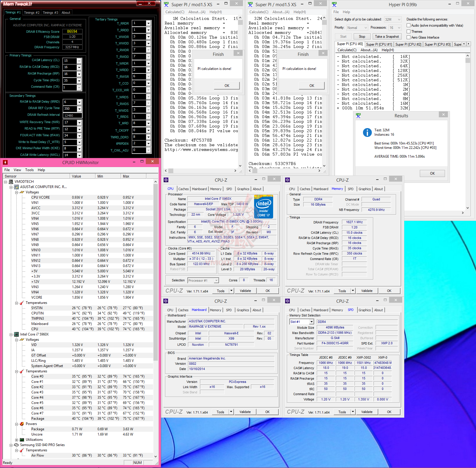Click OK in 32M Finish dialog
This screenshot has height=468, width=476.
click(312, 86)
